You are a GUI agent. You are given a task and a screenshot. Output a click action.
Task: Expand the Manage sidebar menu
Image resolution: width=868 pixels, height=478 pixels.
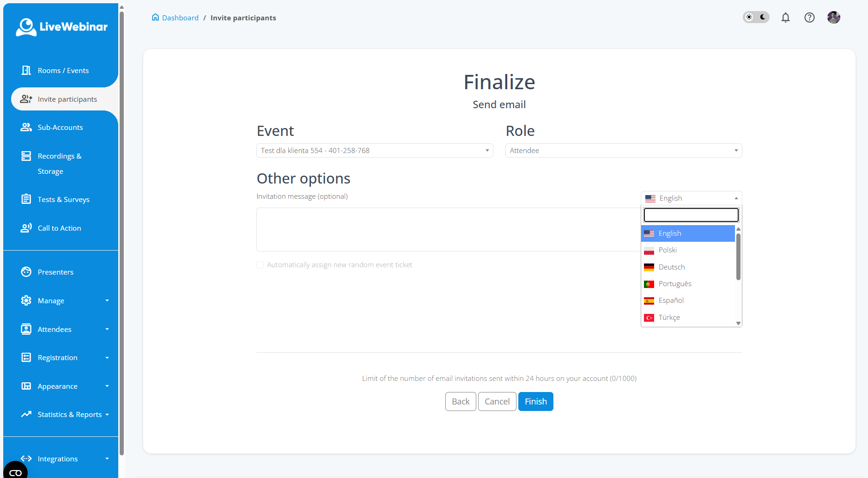coord(52,300)
